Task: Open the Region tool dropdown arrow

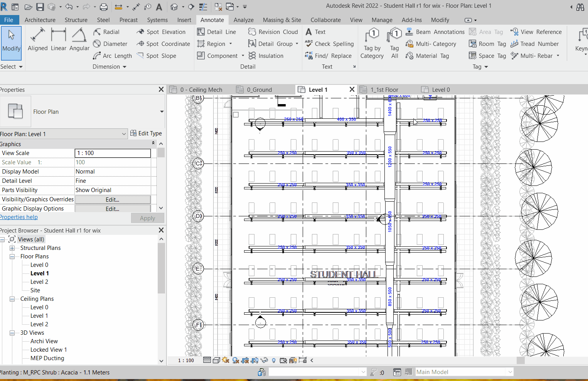Action: [x=231, y=44]
